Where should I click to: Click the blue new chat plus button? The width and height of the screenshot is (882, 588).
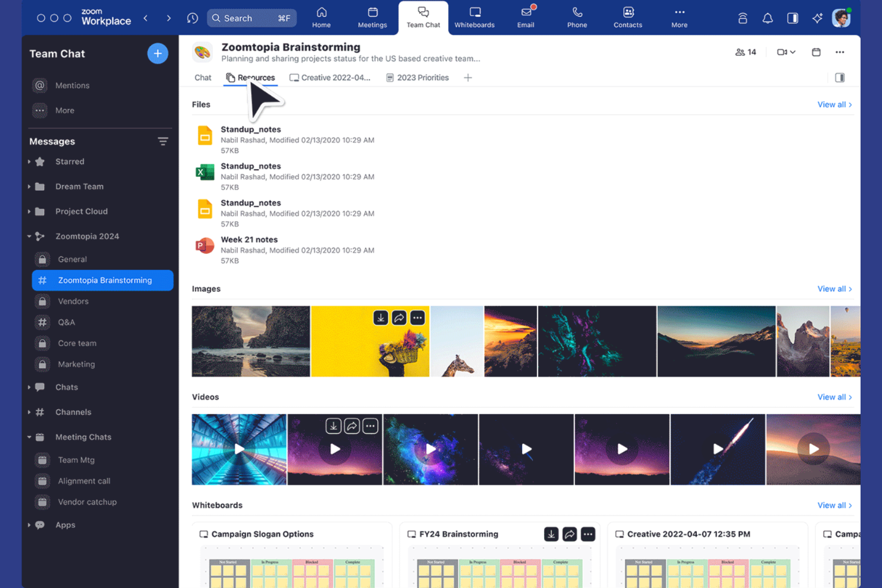tap(157, 54)
